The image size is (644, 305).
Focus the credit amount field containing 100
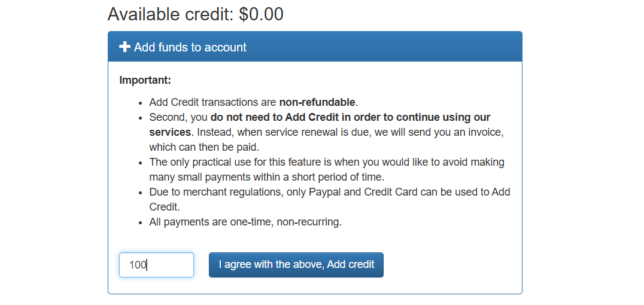156,265
